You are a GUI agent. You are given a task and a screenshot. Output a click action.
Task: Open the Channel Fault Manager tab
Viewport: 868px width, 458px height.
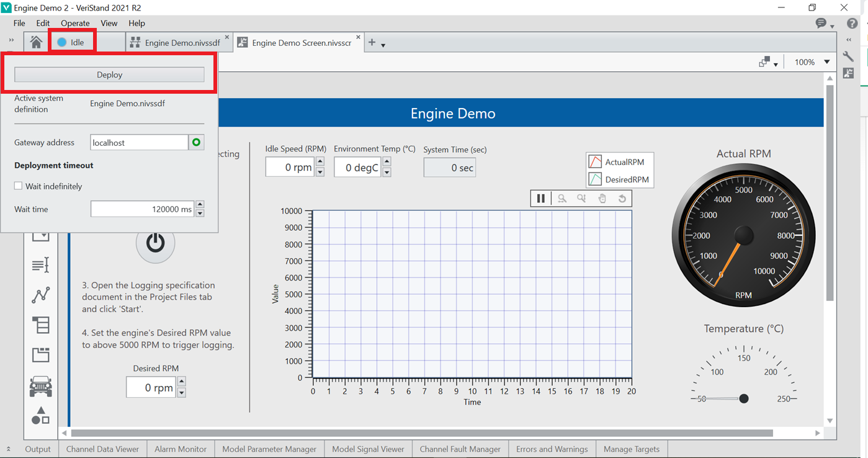pos(460,449)
